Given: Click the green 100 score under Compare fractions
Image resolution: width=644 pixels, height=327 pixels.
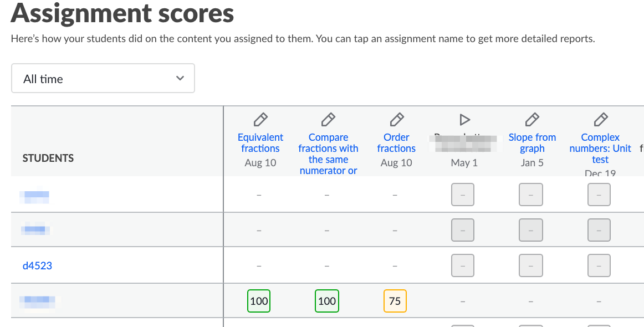Looking at the screenshot, I should pos(327,302).
